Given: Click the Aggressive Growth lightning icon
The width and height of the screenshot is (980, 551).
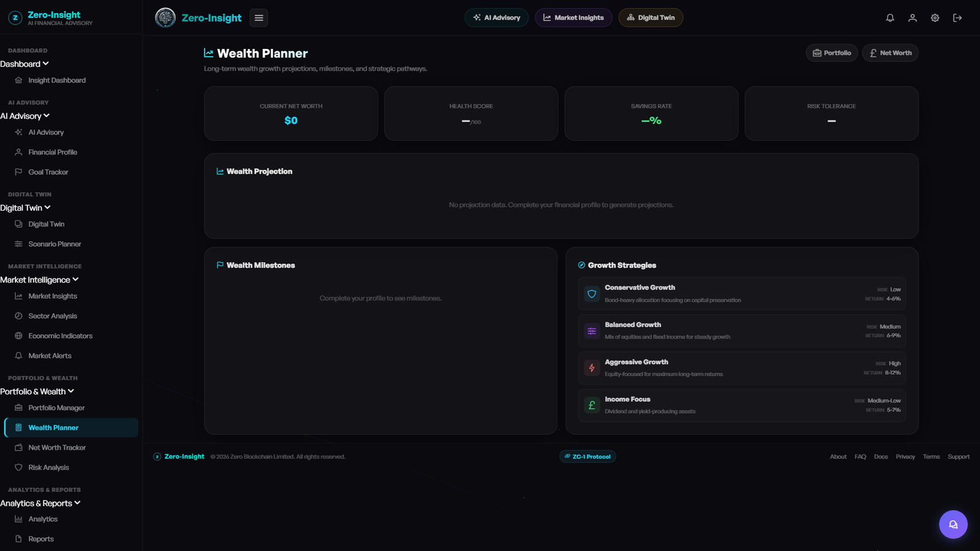Looking at the screenshot, I should [x=592, y=368].
